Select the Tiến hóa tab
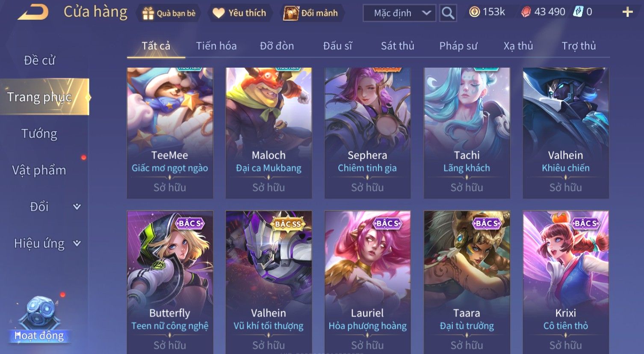The width and height of the screenshot is (644, 354). (216, 46)
